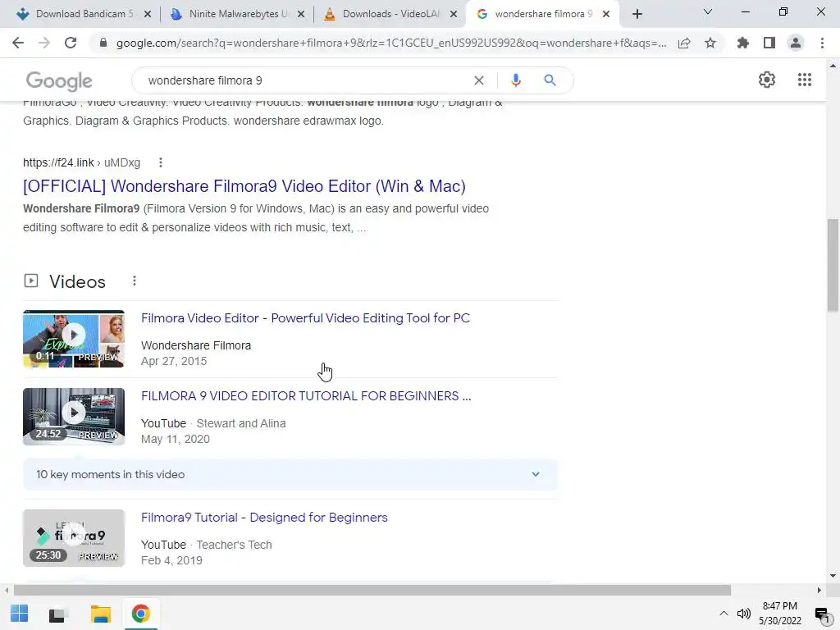Click the Videos section play icon
The height and width of the screenshot is (630, 840).
tap(31, 281)
